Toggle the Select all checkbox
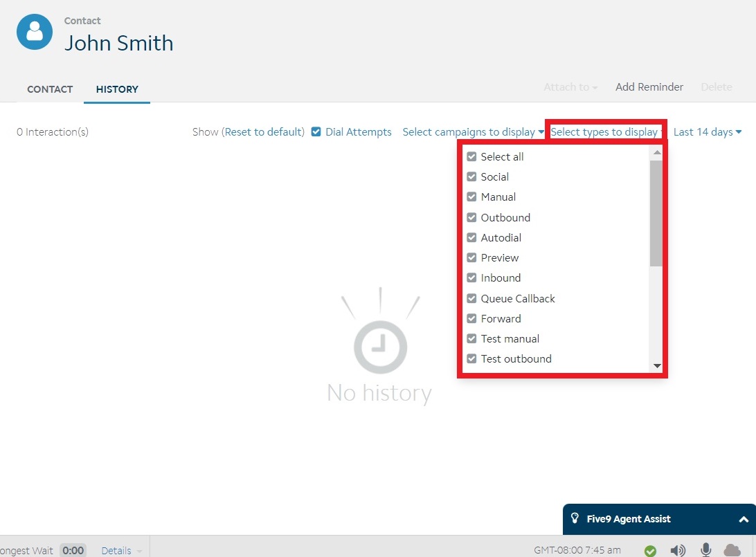Image resolution: width=756 pixels, height=557 pixels. point(471,156)
